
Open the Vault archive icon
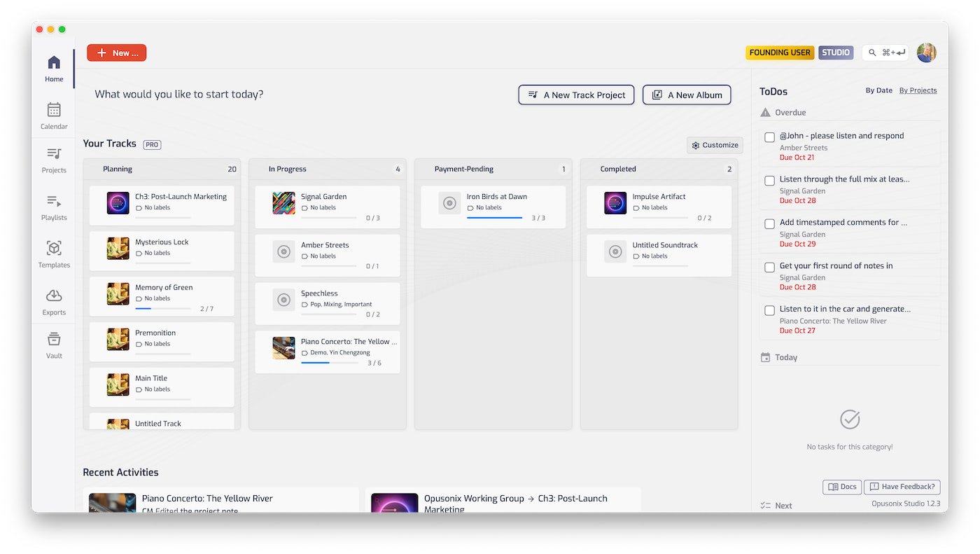(x=54, y=340)
